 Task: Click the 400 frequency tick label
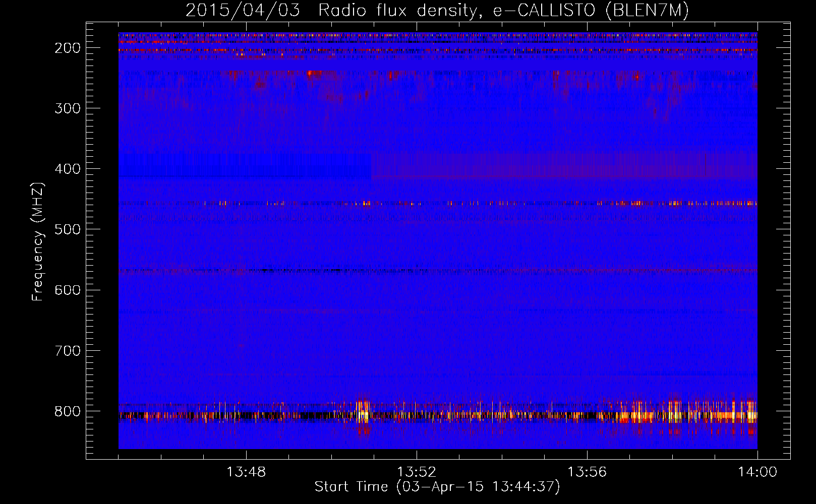coord(68,169)
